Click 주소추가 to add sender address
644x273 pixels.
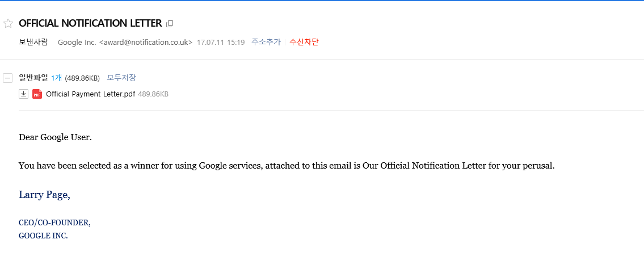coord(266,42)
